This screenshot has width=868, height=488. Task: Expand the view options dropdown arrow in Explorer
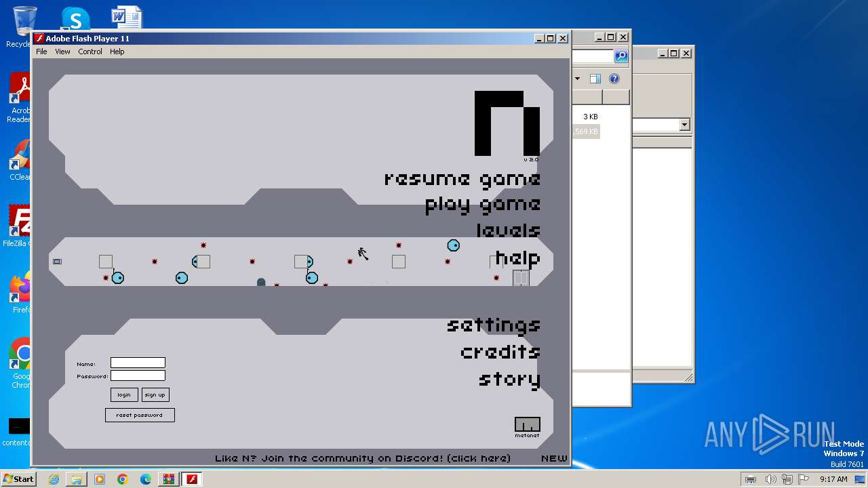click(x=577, y=79)
